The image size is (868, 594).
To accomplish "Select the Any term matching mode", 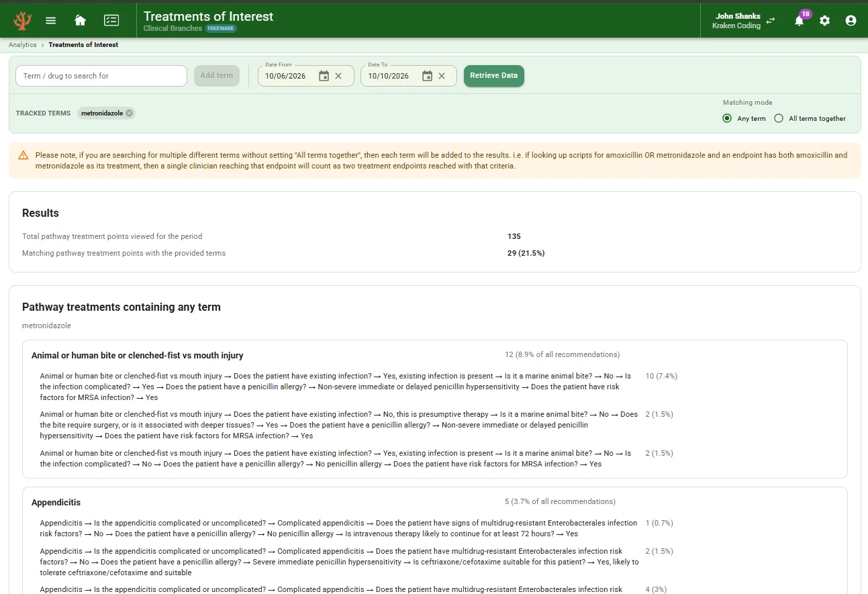I will 727,118.
